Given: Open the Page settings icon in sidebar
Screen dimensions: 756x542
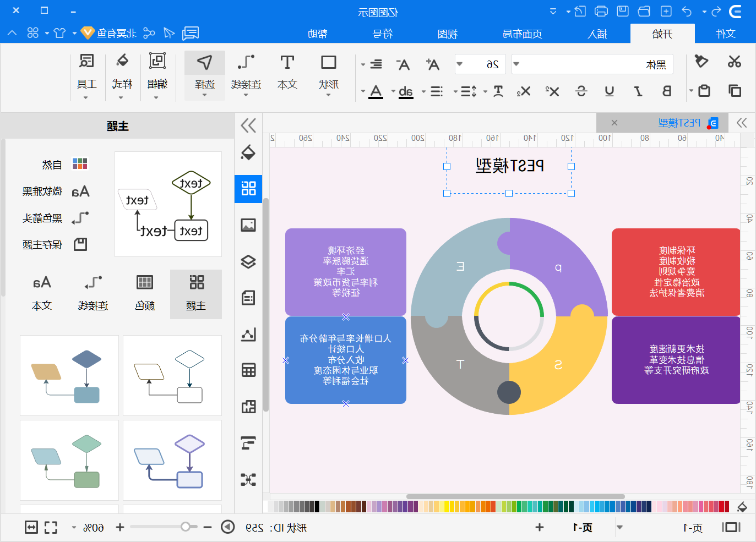Looking at the screenshot, I should (x=248, y=298).
